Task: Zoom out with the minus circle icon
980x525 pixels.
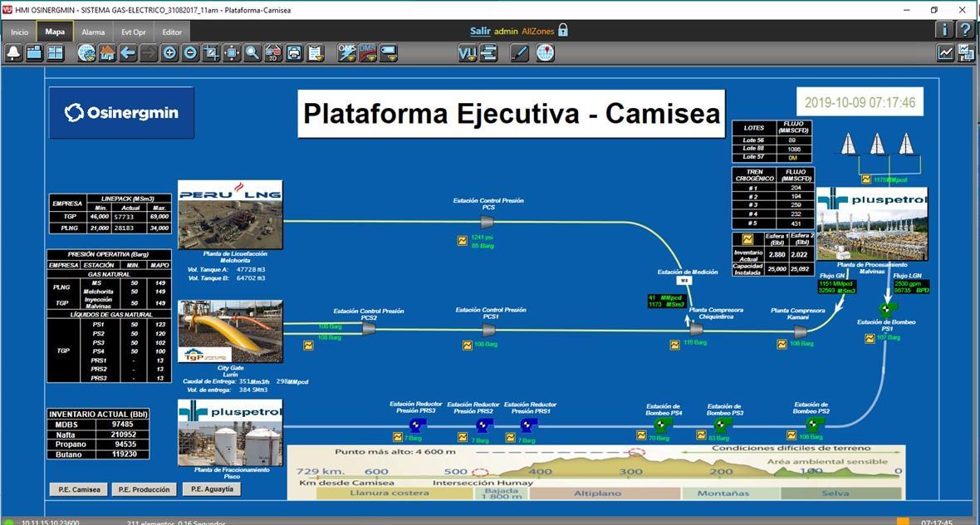Action: [191, 53]
